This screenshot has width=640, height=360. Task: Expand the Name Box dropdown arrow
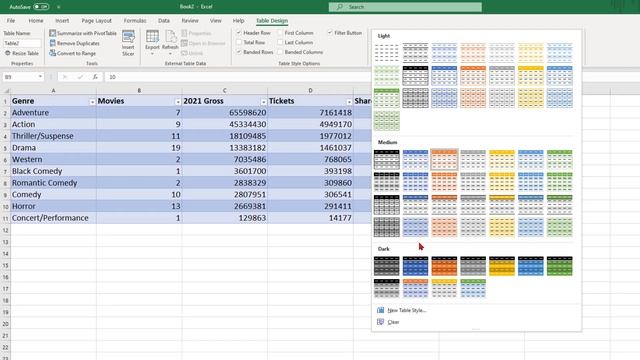(40, 77)
